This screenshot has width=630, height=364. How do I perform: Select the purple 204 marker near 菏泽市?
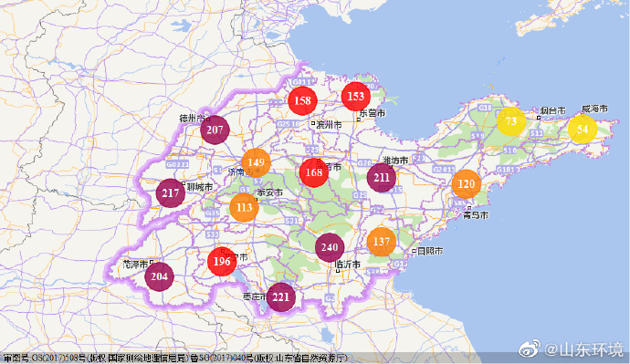pyautogui.click(x=160, y=276)
